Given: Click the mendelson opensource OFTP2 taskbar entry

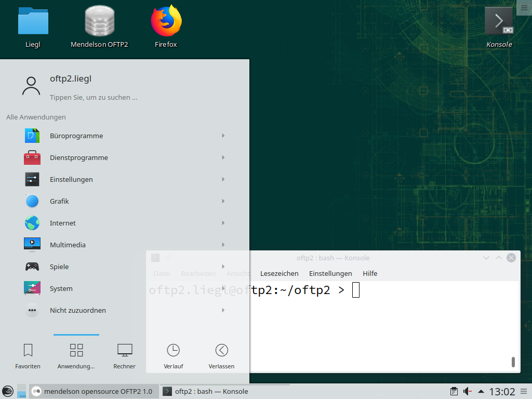Looking at the screenshot, I should tap(92, 391).
